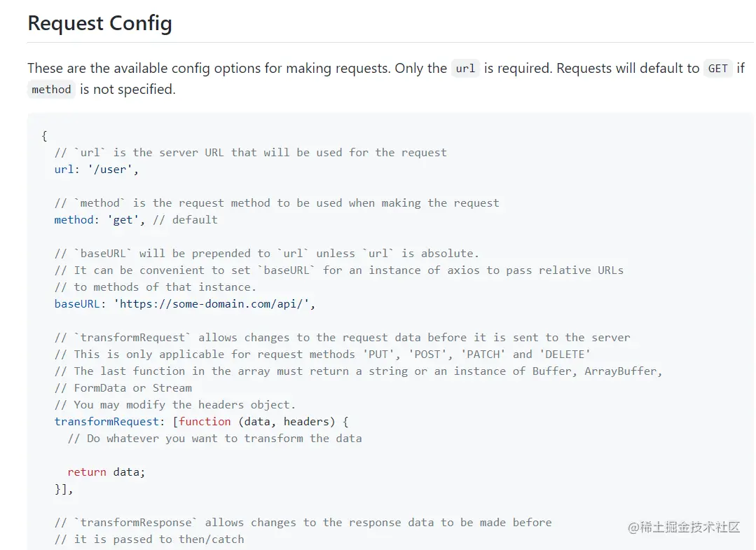Click the 稀土掘金技术社区 watermark

coord(684,527)
